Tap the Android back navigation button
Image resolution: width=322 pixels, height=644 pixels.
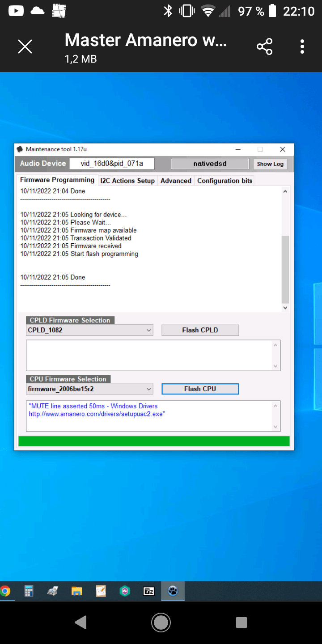tap(80, 622)
